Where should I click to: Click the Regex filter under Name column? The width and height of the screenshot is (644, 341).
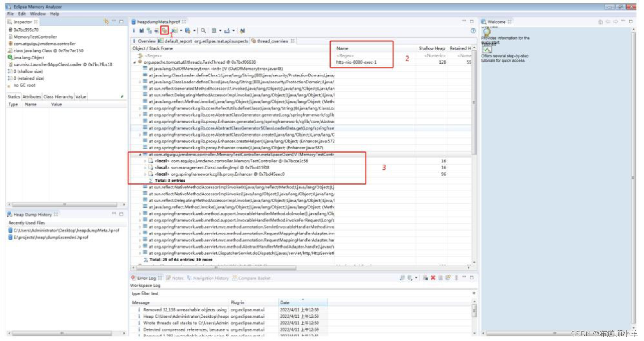coord(345,55)
